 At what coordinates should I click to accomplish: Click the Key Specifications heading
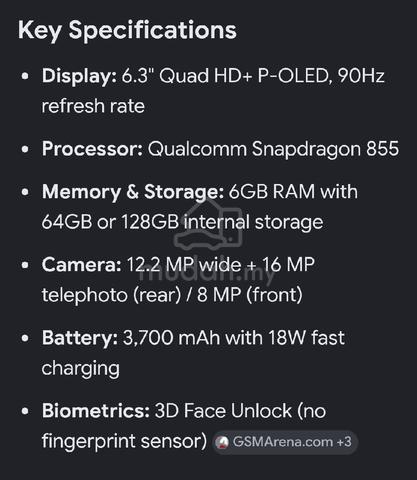point(127,30)
